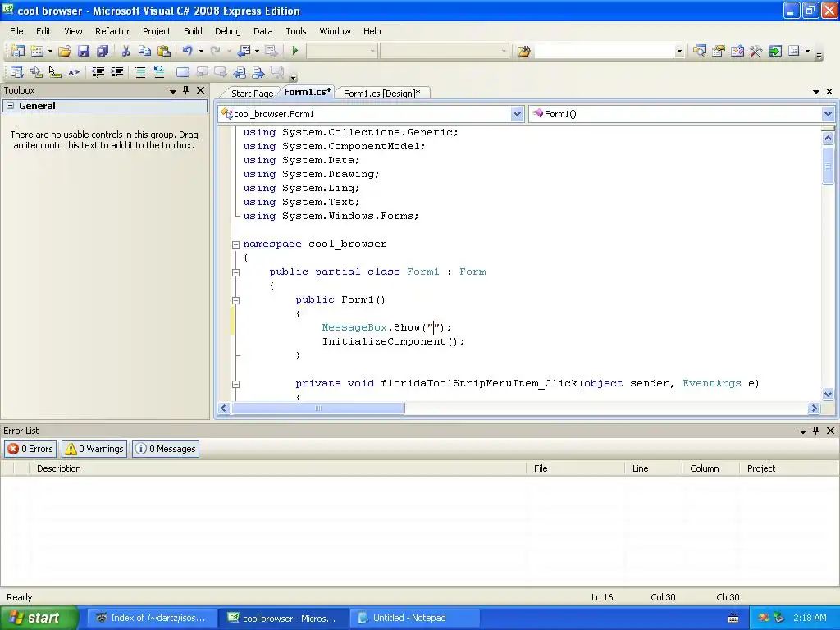Open the Find combo box dropdown arrow
Image resolution: width=840 pixels, height=630 pixels.
coord(679,51)
